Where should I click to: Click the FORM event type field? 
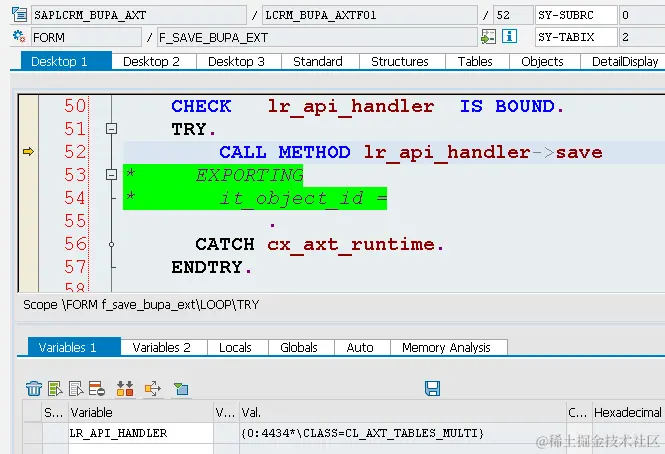(86, 37)
